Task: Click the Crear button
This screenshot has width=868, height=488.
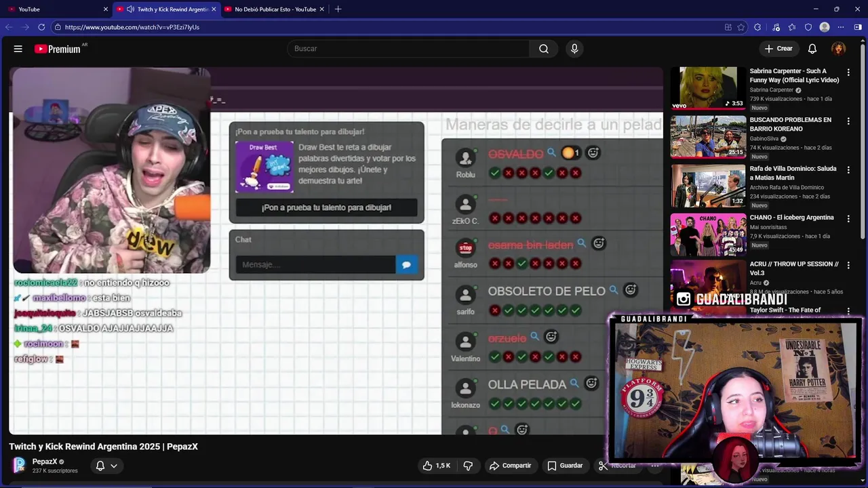Action: tap(778, 49)
